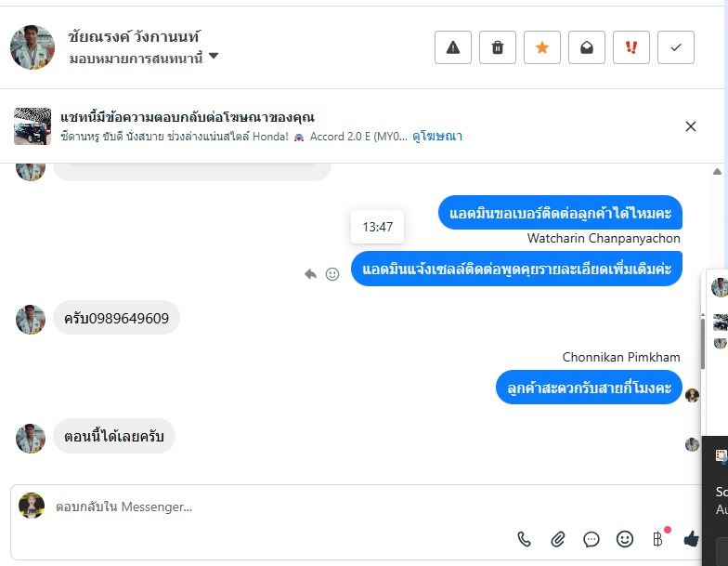Send a thumbs-up like

click(691, 538)
